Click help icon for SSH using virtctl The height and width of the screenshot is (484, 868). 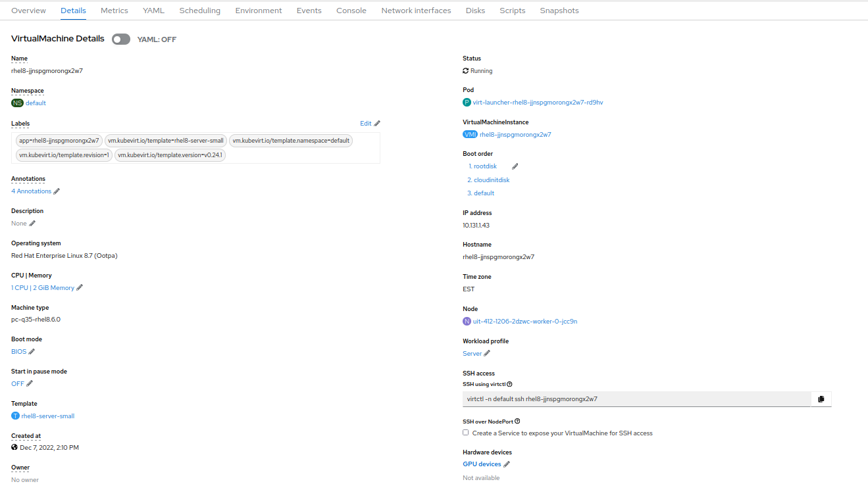click(x=510, y=384)
